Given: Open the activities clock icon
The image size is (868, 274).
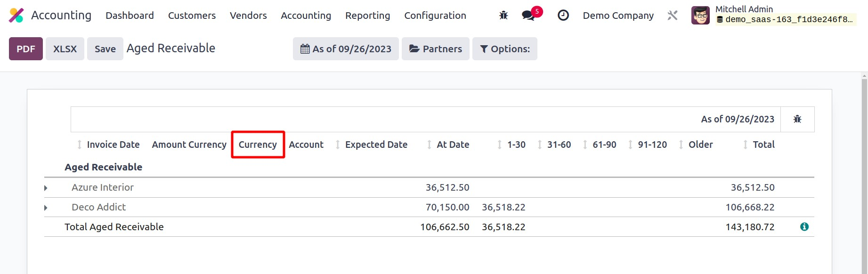Looking at the screenshot, I should point(563,16).
